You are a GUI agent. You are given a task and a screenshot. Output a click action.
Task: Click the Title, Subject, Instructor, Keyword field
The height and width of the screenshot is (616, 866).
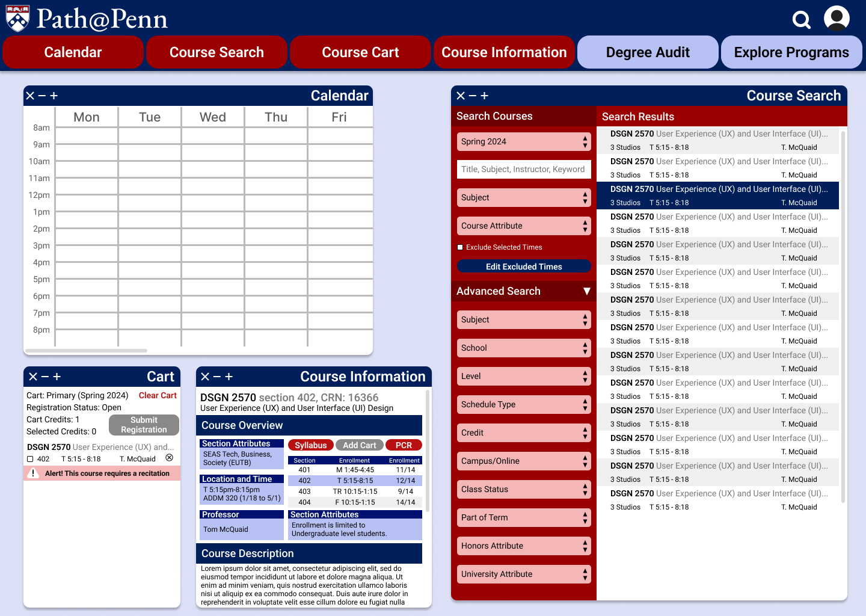click(x=524, y=169)
